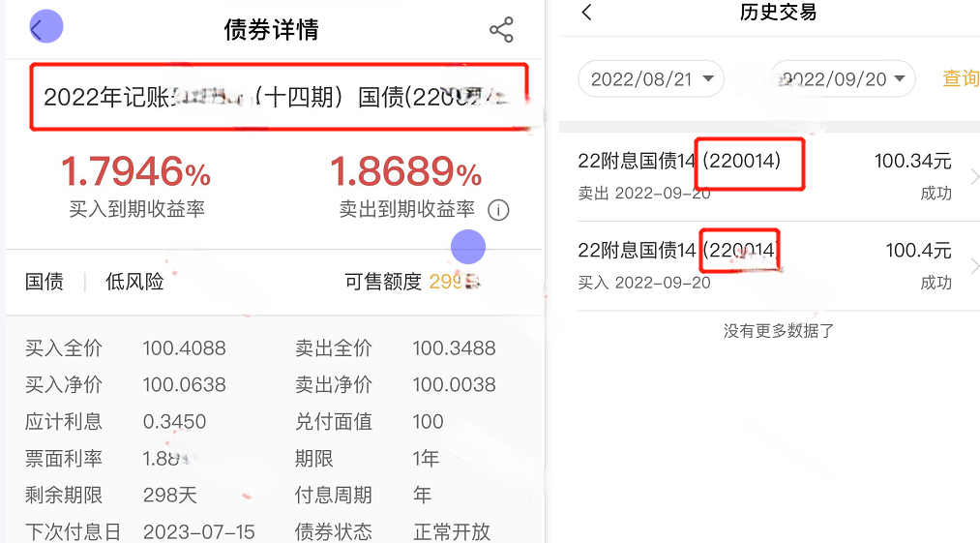Select the 低风险 tag
Viewport: 980px width, 543px height.
(x=134, y=282)
